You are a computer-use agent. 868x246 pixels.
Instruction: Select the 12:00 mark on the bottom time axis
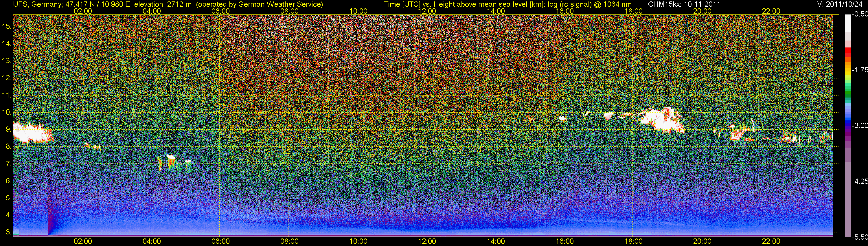coord(426,241)
